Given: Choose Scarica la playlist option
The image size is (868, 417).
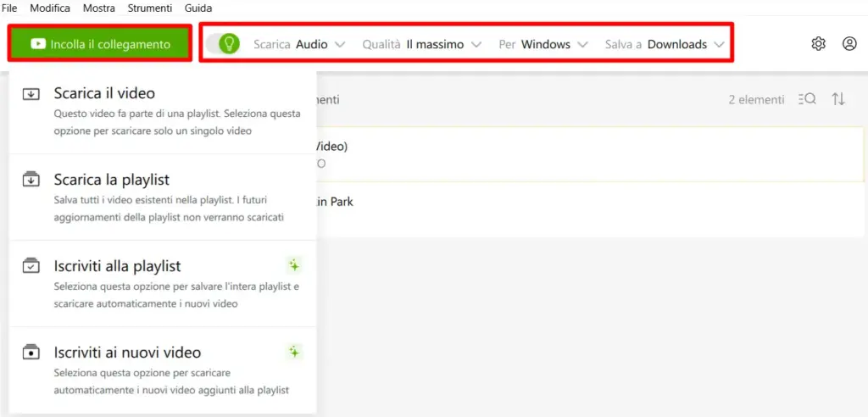Looking at the screenshot, I should click(x=164, y=197).
